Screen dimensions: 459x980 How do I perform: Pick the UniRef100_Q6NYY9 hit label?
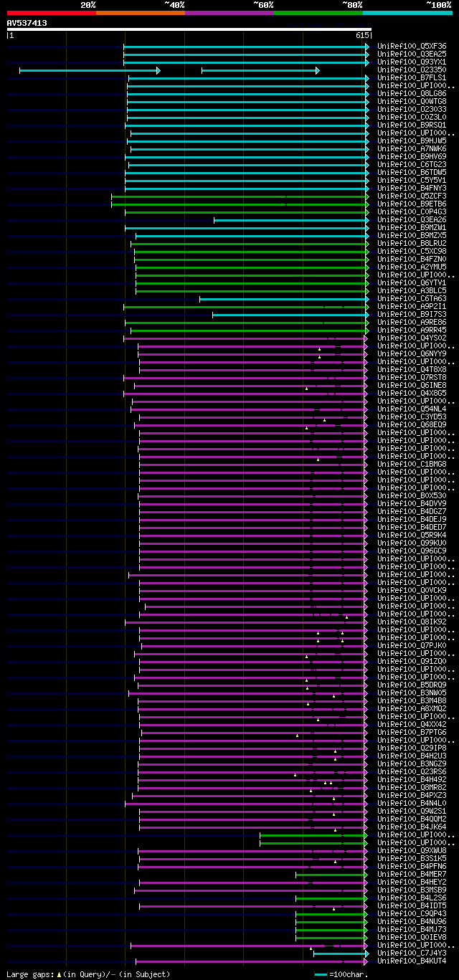pos(412,353)
